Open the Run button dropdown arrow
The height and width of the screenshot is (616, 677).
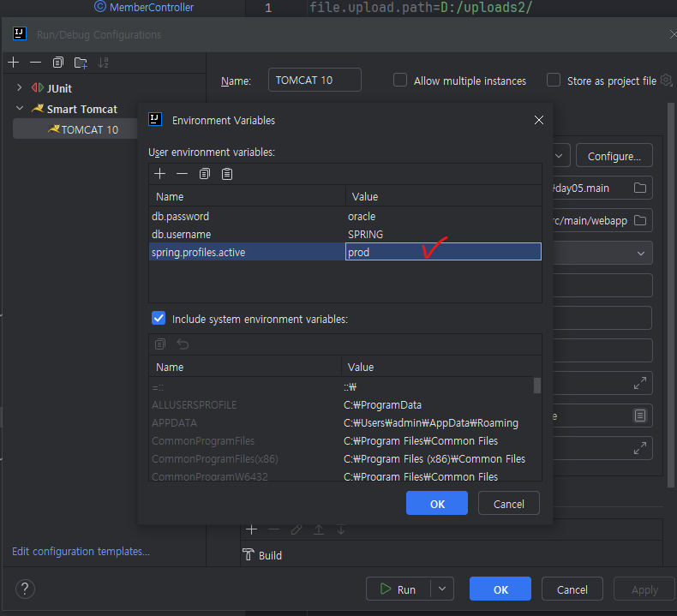tap(442, 589)
